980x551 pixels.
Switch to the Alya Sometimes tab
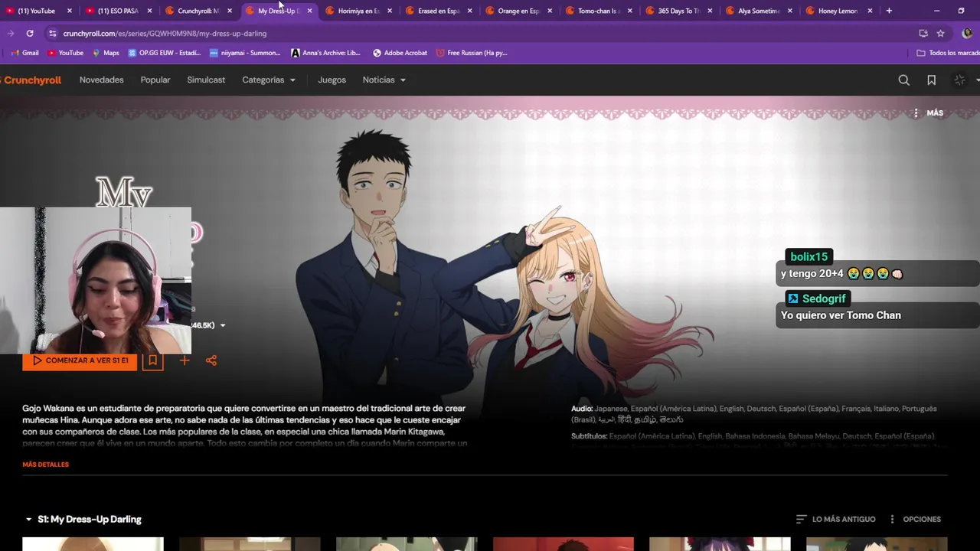[x=758, y=11]
